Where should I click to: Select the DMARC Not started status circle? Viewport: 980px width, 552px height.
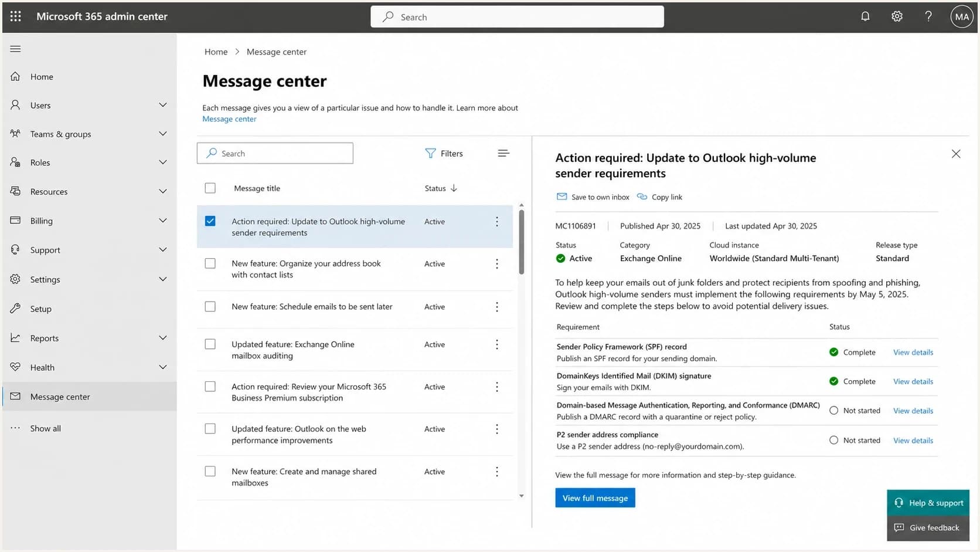(833, 411)
